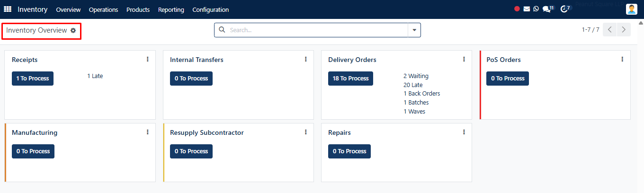Click the Receipts card title
Screen dimensions: 644x193
coord(25,60)
